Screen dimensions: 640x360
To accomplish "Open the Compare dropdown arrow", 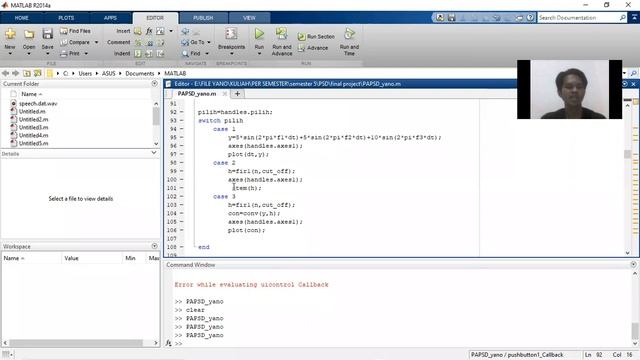I will coord(97,42).
